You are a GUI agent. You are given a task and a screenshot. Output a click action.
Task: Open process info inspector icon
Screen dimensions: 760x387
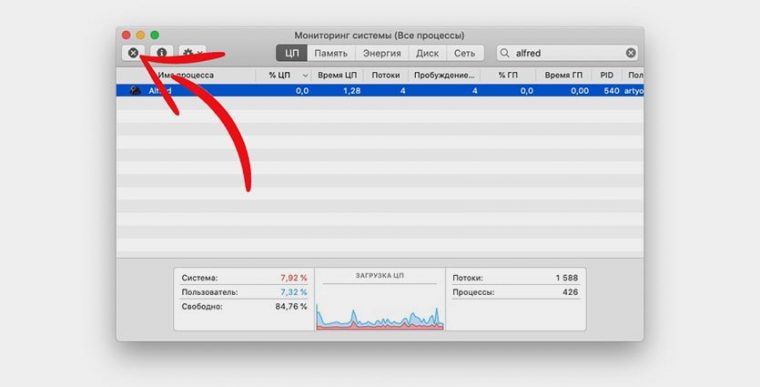[x=161, y=53]
